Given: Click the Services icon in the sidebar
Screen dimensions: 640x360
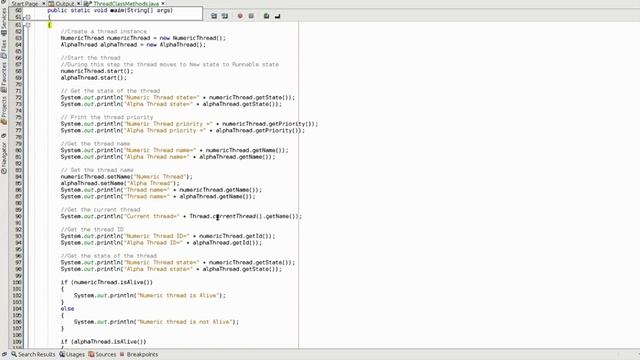Looking at the screenshot, I should tap(4, 32).
